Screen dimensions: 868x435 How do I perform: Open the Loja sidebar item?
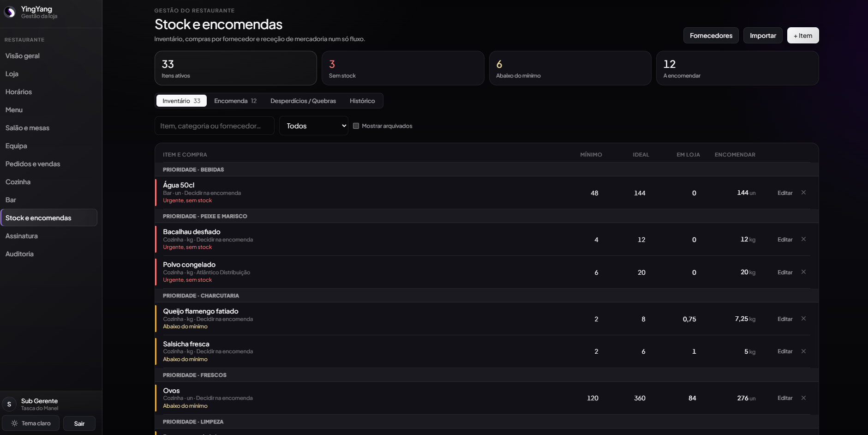[x=49, y=74]
